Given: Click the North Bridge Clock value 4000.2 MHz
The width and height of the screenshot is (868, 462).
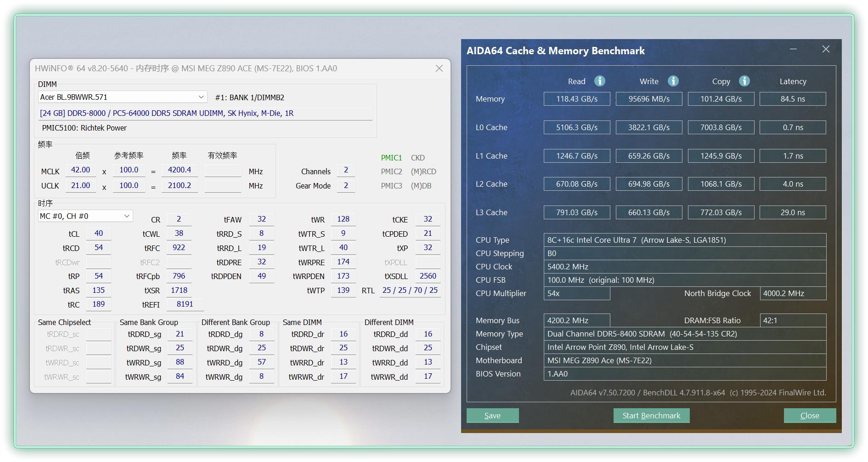Looking at the screenshot, I should point(793,293).
